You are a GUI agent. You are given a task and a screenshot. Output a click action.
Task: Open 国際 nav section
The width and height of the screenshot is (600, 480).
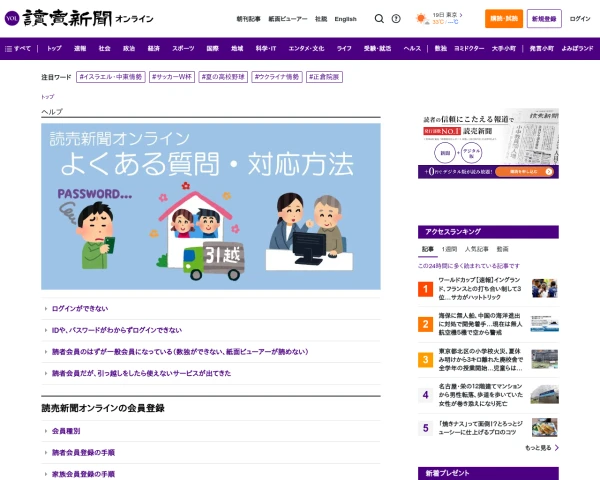212,48
